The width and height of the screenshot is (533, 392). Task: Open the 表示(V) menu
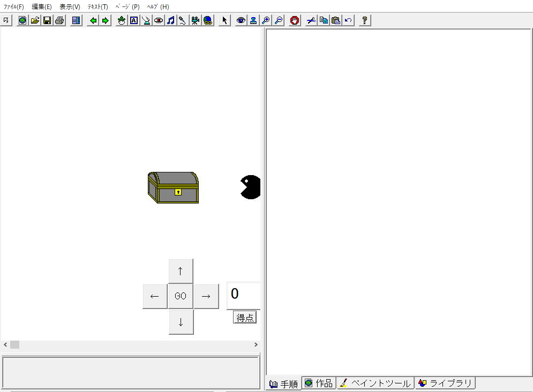(70, 6)
